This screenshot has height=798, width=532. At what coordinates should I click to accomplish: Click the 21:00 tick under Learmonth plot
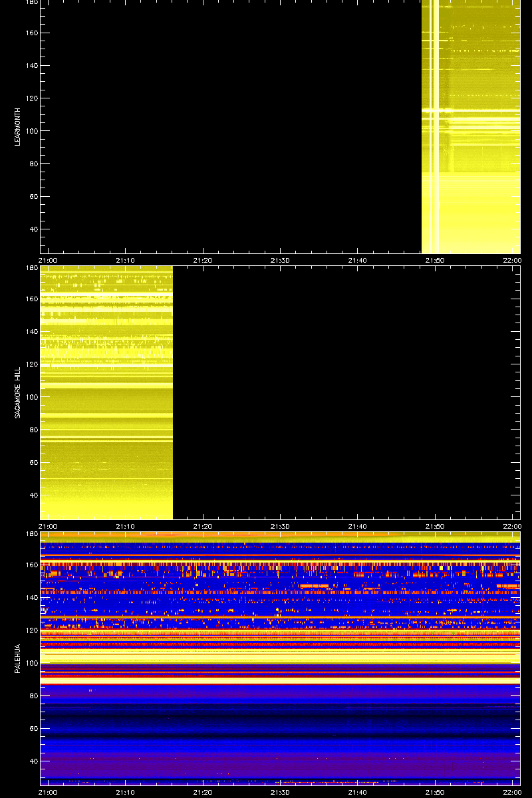coord(48,260)
